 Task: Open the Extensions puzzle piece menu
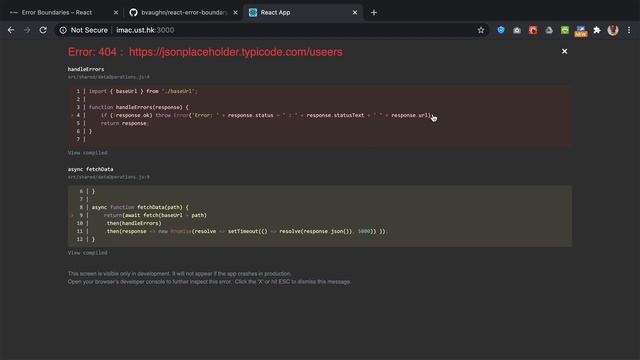click(x=597, y=30)
